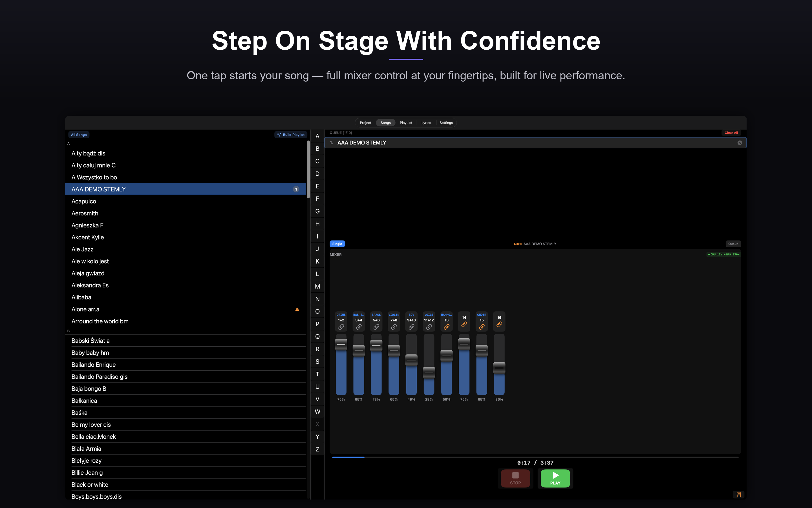This screenshot has height=508, width=812.
Task: Select song Arround the world bm
Action: coord(186,321)
